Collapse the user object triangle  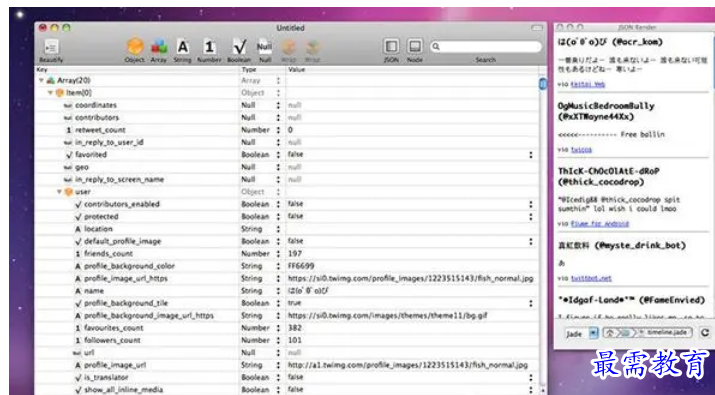(59, 192)
